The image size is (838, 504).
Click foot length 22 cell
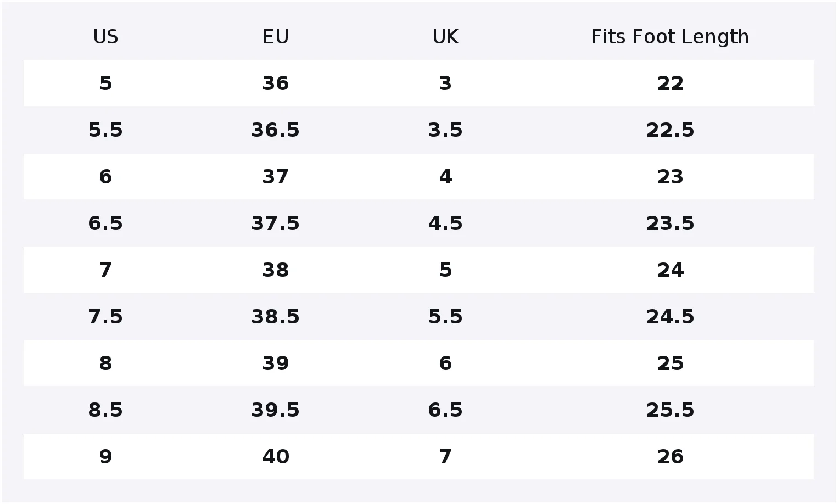[670, 83]
